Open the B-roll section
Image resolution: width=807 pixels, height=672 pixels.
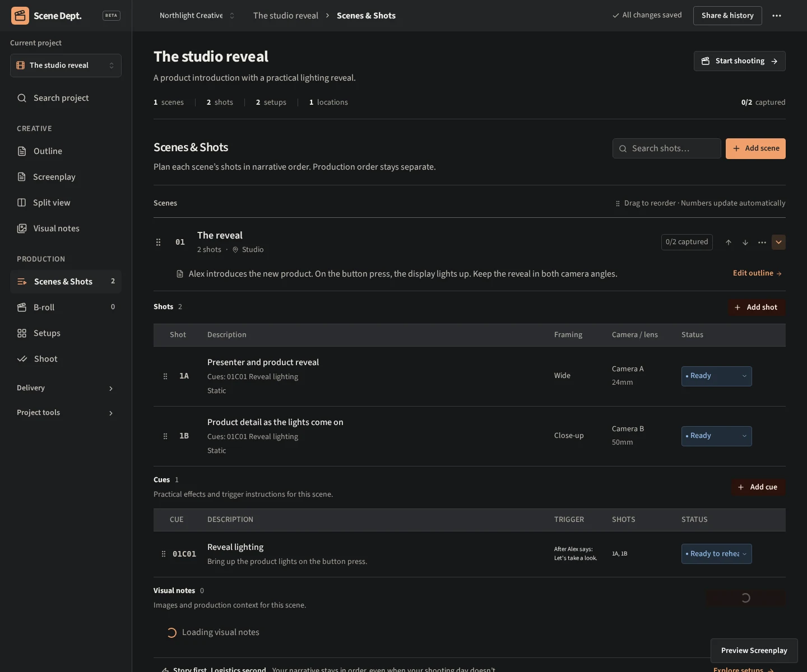[66, 307]
